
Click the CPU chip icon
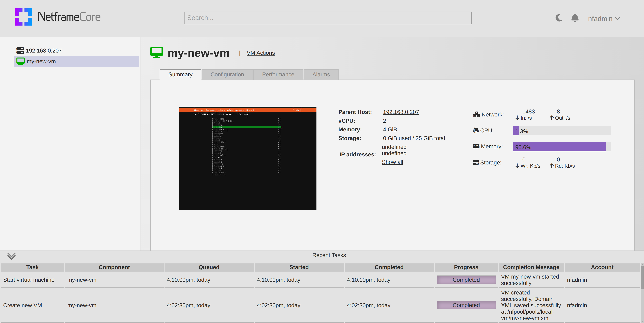pyautogui.click(x=476, y=130)
